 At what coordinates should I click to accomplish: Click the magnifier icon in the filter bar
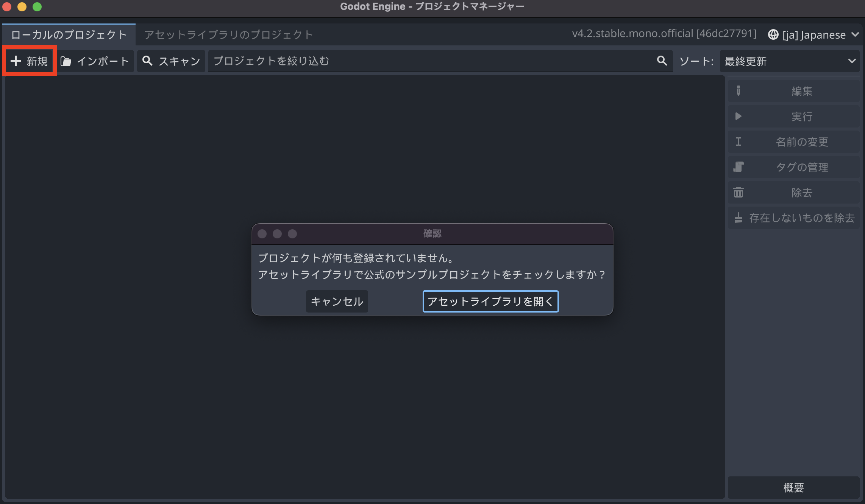click(662, 61)
